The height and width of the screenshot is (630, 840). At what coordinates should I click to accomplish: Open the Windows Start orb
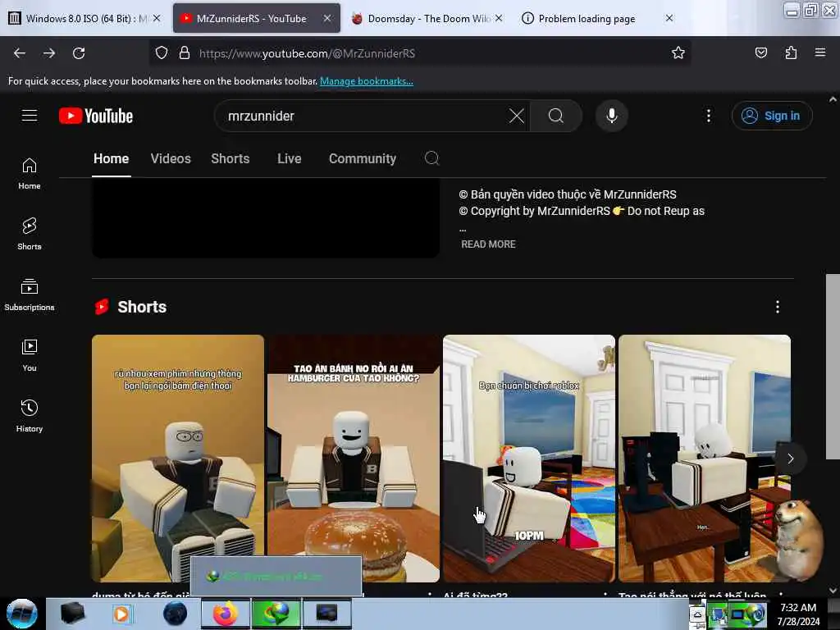(x=21, y=614)
